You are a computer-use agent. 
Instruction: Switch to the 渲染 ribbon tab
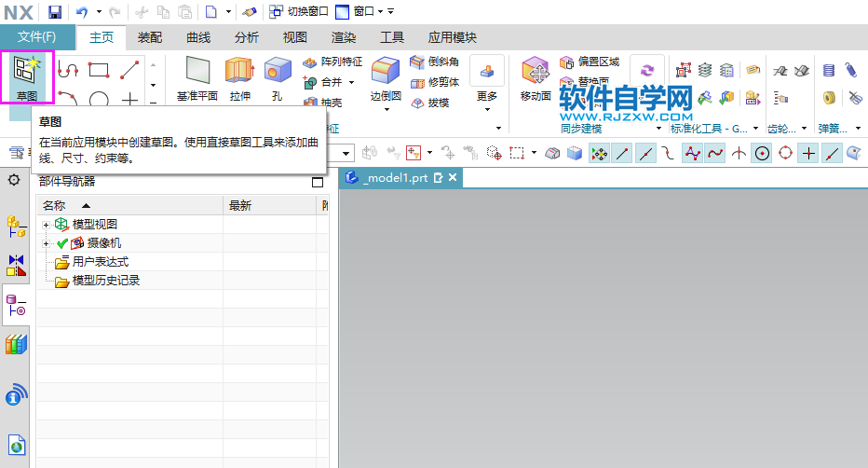(x=344, y=37)
